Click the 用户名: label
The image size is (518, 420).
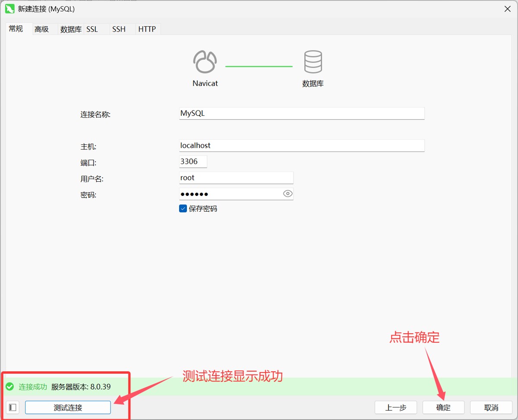pyautogui.click(x=92, y=179)
